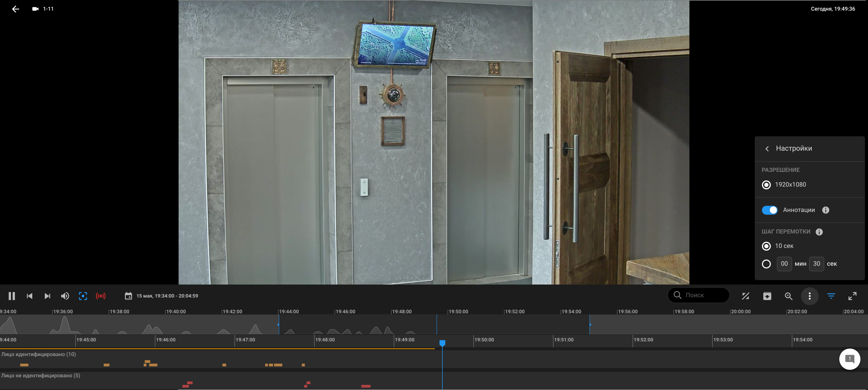
Task: Toggle the face recognition focus icon
Action: [x=83, y=296]
